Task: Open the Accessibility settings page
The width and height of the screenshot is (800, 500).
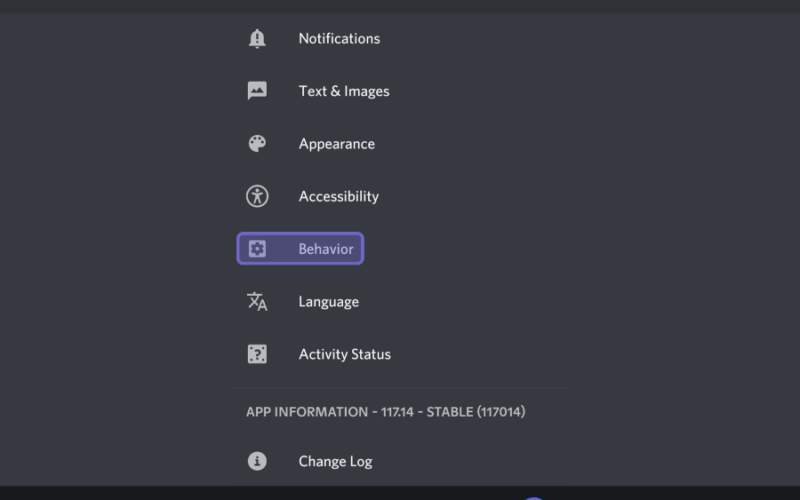Action: tap(400, 196)
